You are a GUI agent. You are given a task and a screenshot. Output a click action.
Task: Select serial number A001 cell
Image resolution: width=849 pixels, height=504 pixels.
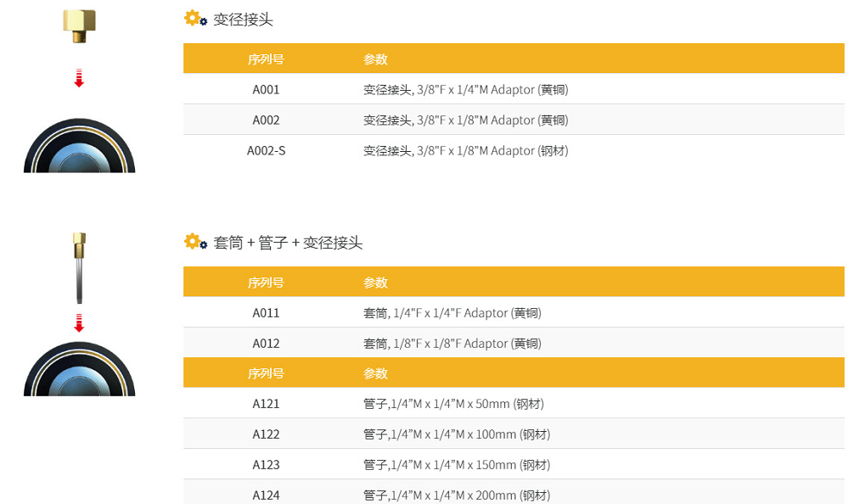point(266,89)
